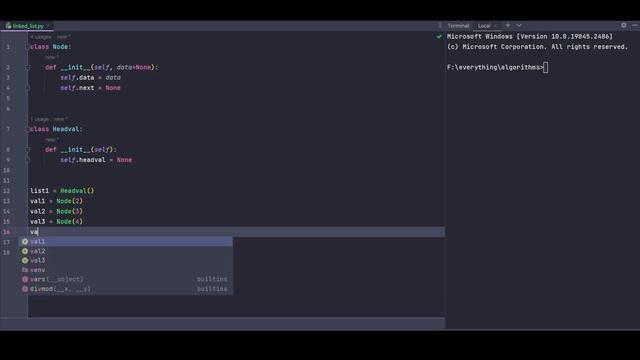The width and height of the screenshot is (640, 360).
Task: Close the Local terminal session tab
Action: pyautogui.click(x=496, y=26)
